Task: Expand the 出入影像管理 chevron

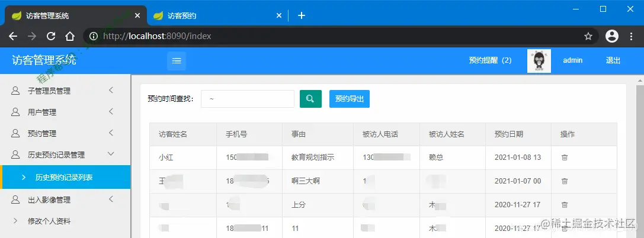Action: [x=111, y=200]
